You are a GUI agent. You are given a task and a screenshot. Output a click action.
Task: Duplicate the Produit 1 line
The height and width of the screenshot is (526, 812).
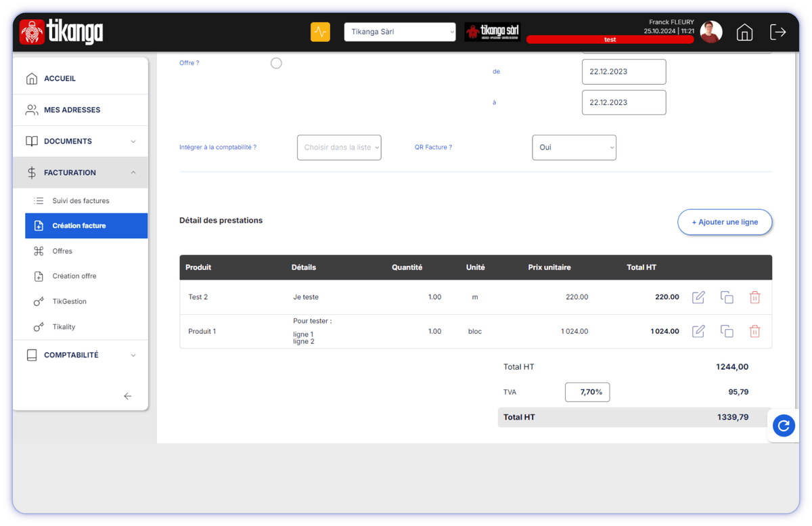pyautogui.click(x=727, y=331)
